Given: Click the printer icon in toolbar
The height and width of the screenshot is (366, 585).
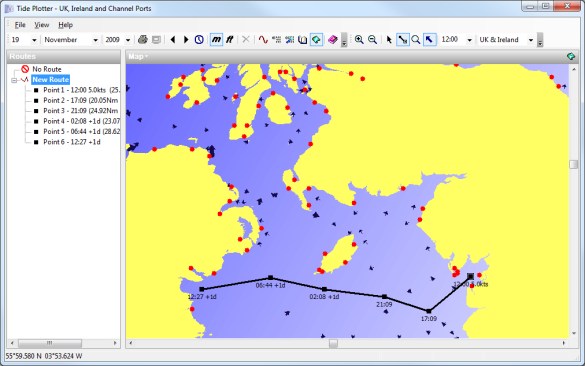Looking at the screenshot, I should point(143,40).
